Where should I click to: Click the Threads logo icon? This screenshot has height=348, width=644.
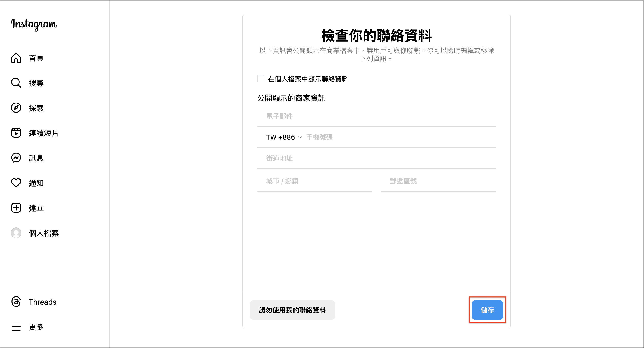[x=16, y=302]
